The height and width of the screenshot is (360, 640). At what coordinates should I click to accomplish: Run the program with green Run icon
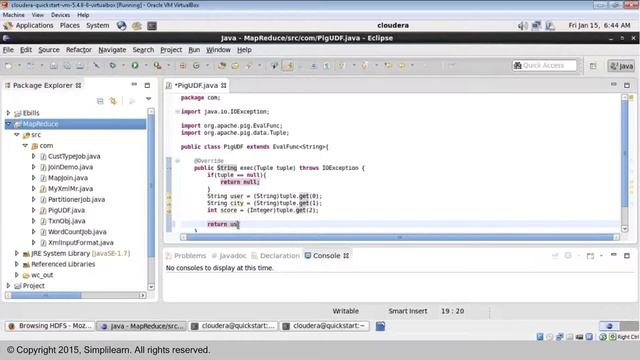[x=135, y=65]
